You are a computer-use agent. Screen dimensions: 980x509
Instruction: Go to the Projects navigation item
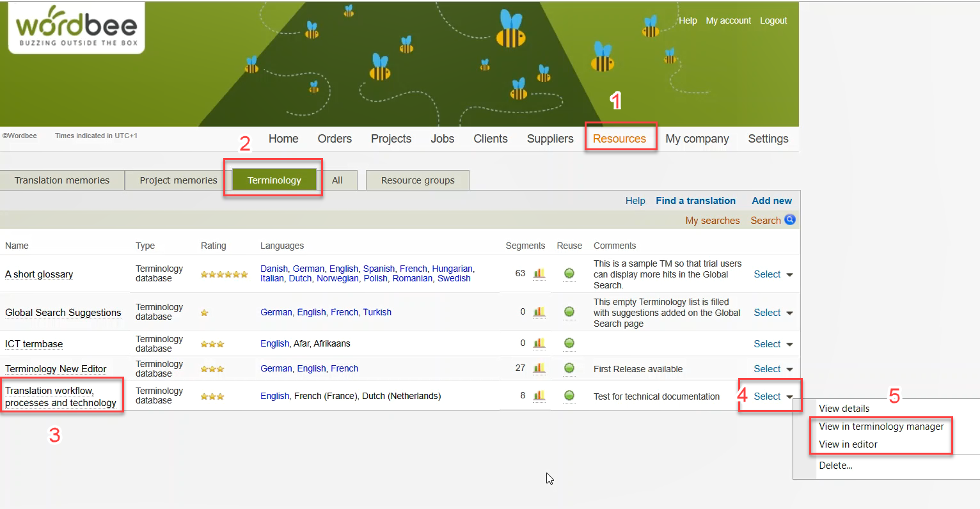[x=391, y=139]
